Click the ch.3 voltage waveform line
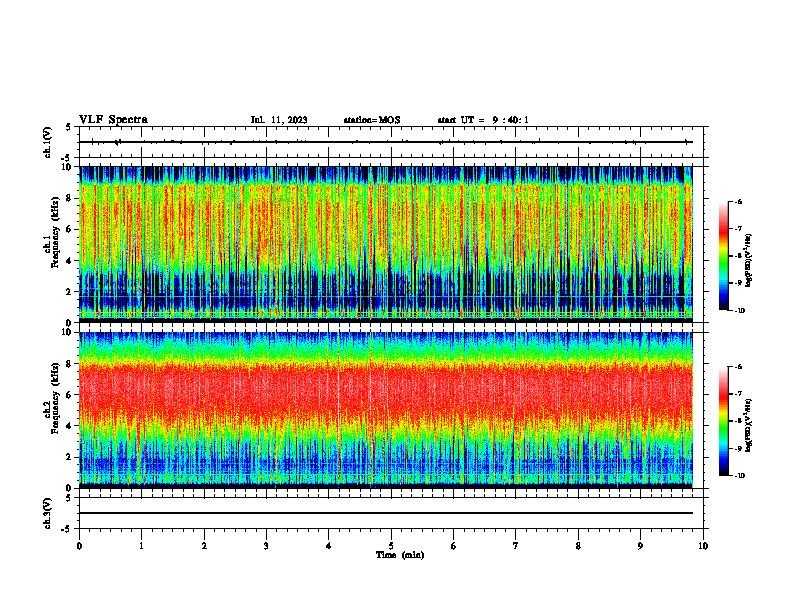The width and height of the screenshot is (792, 612). click(x=386, y=513)
